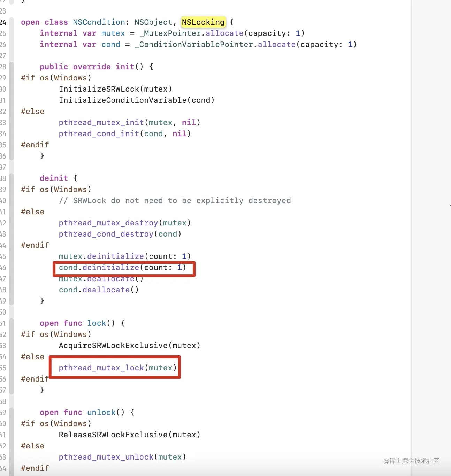Click line number 46 in the gutter
451x476 pixels.
[x=3, y=267]
